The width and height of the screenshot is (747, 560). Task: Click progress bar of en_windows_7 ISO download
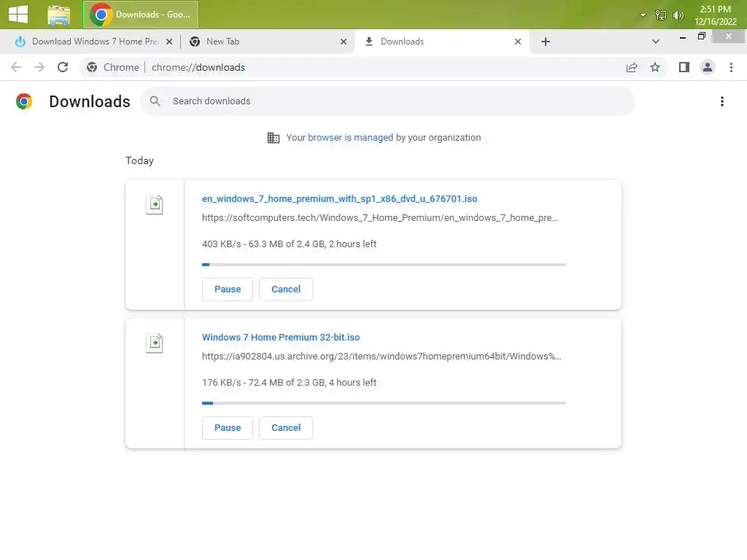[384, 264]
